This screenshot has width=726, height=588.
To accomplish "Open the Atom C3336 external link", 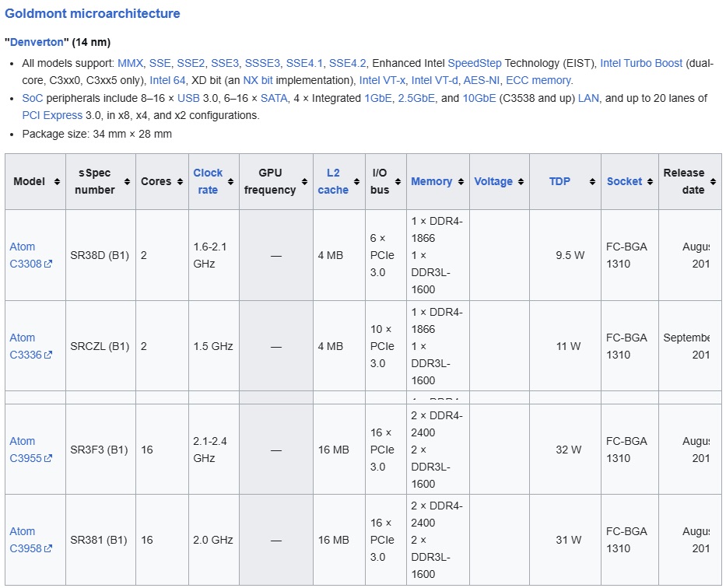I will point(30,347).
